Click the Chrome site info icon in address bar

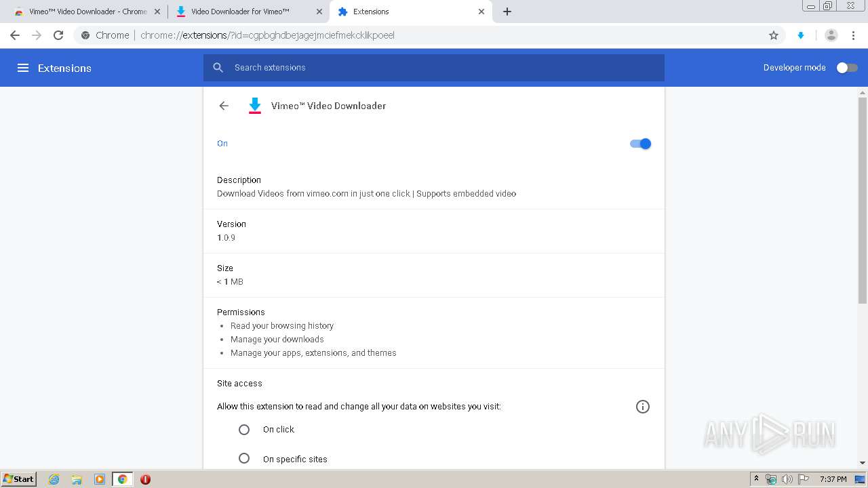85,35
